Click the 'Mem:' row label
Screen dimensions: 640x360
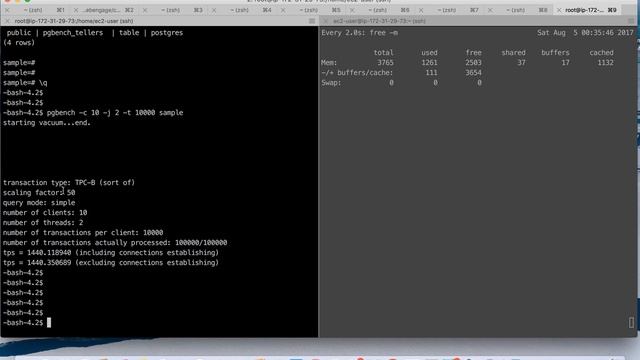pos(329,63)
